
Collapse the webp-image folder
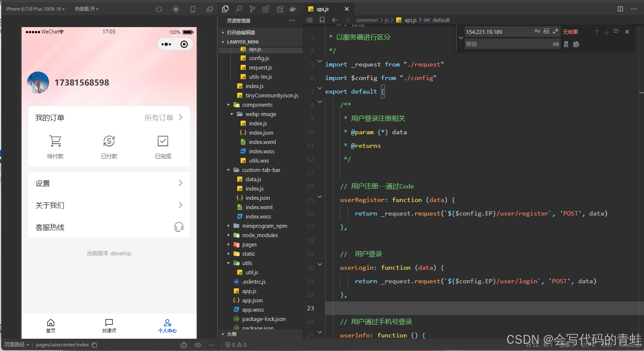coord(260,114)
